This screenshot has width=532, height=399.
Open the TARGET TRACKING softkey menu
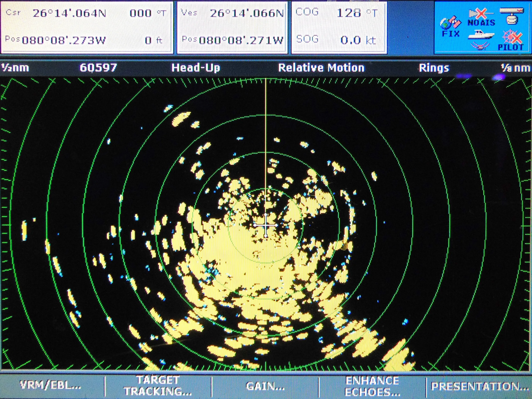(158, 385)
